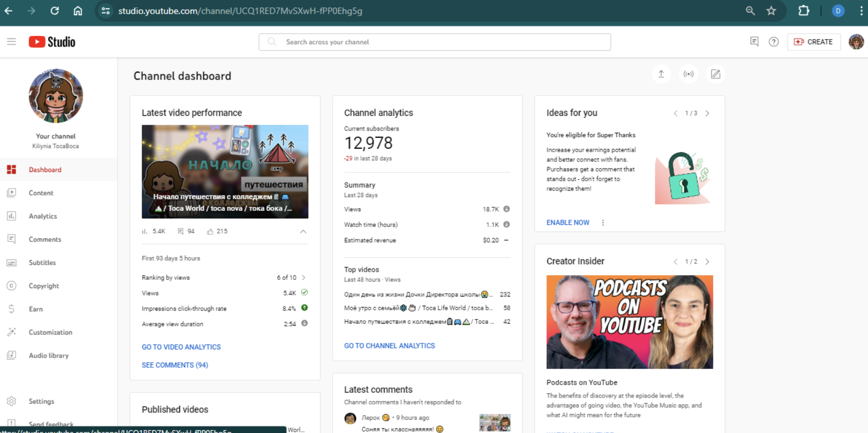This screenshot has width=868, height=433.
Task: Click browser home button
Action: [x=78, y=11]
